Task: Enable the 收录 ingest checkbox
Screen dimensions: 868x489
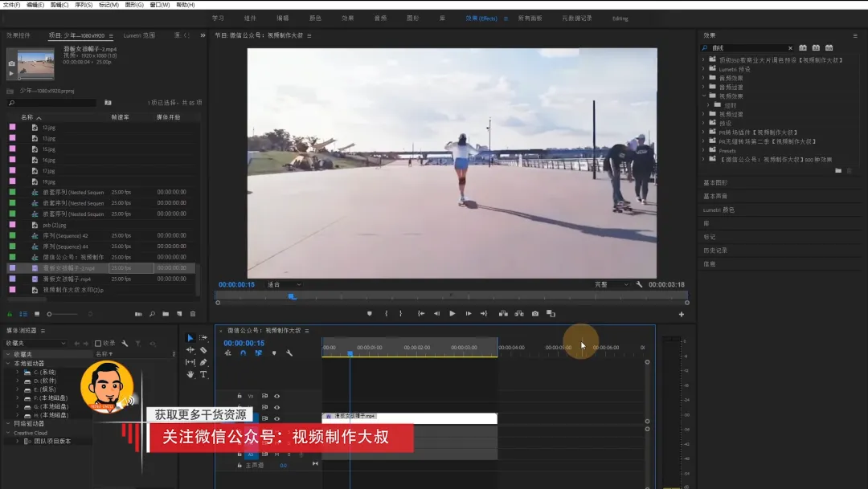Action: tap(98, 343)
